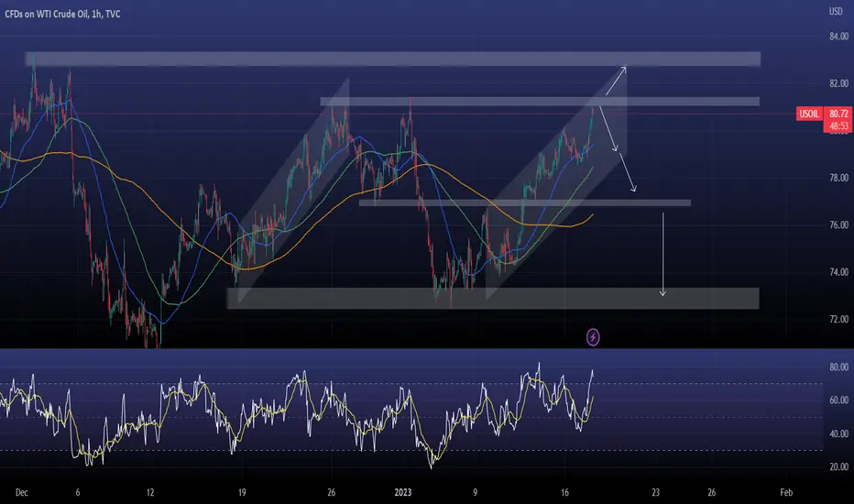The width and height of the screenshot is (854, 504).
Task: Select the thin horizontal zone near 77.00
Action: pyautogui.click(x=525, y=203)
